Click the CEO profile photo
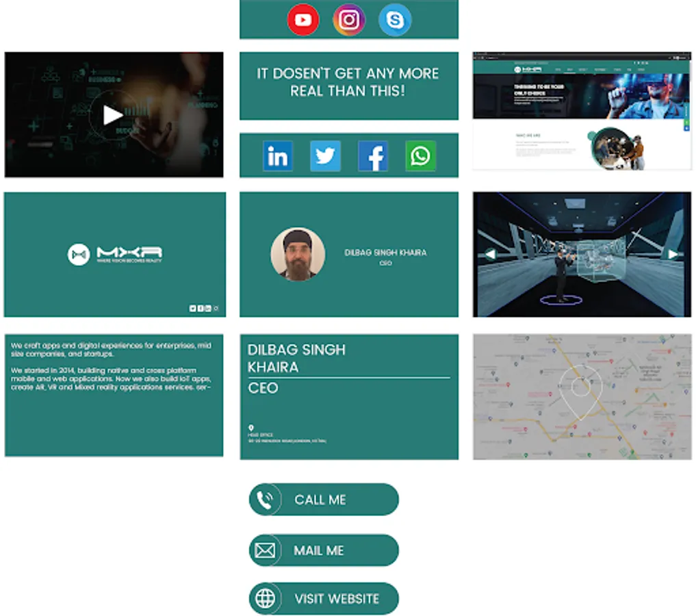696x616 pixels. click(298, 255)
